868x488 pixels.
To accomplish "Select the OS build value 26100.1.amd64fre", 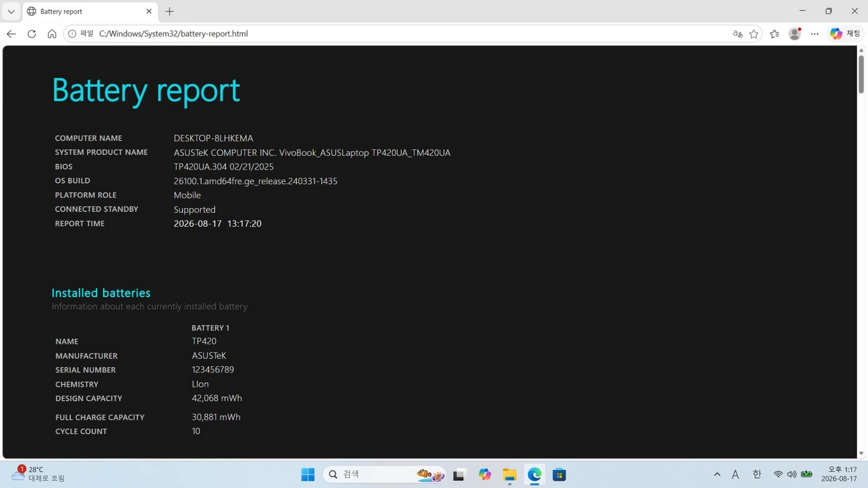I will coord(255,181).
